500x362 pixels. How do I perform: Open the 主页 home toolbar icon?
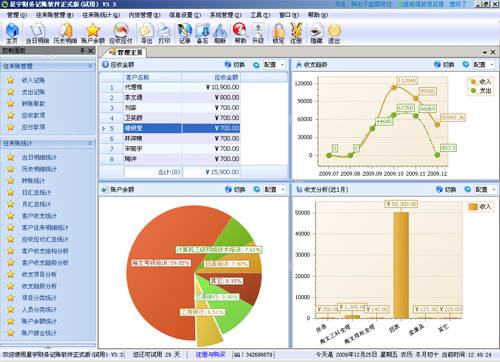(x=12, y=33)
